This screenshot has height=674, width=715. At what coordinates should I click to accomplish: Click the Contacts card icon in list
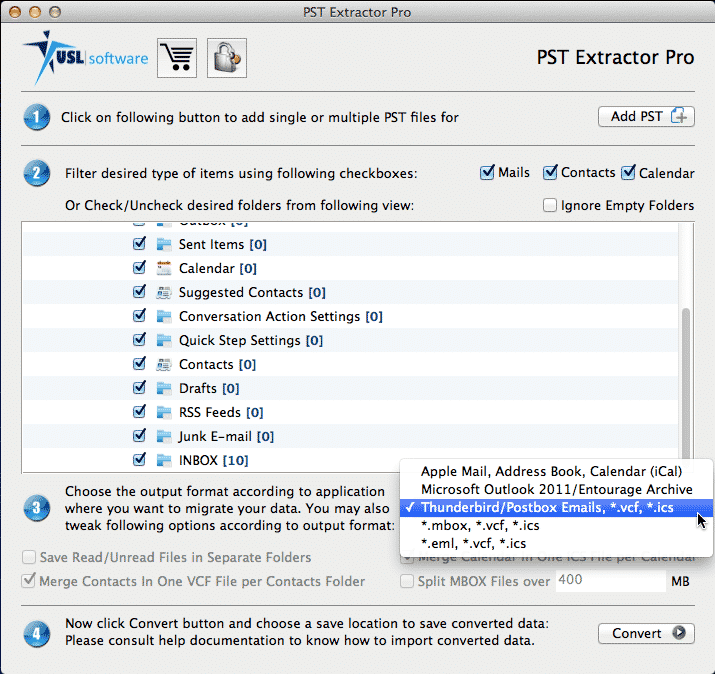pyautogui.click(x=164, y=364)
